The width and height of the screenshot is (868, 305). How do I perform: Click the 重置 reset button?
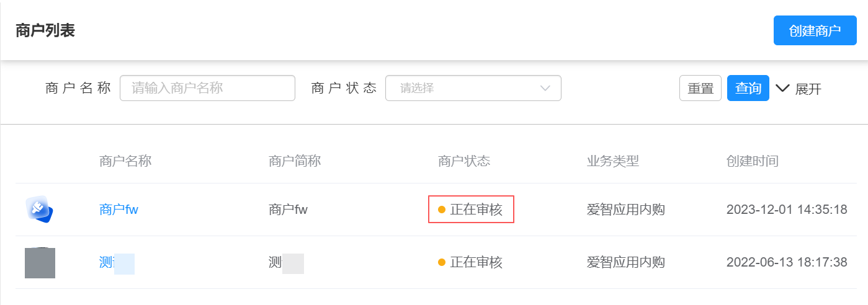[700, 88]
